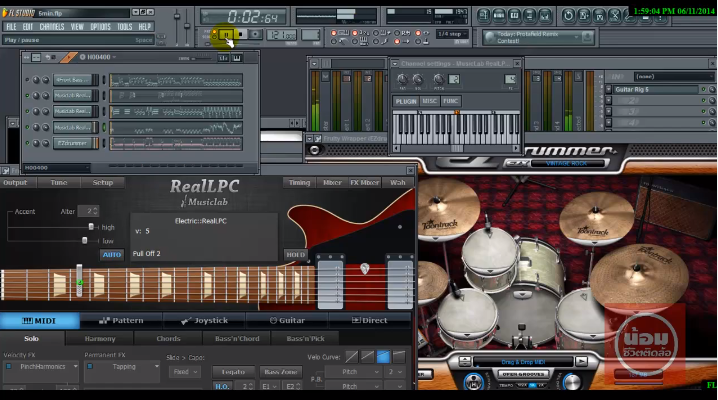Viewport: 718px width, 400px height.
Task: Open the RealLPC Output menu
Action: [15, 183]
